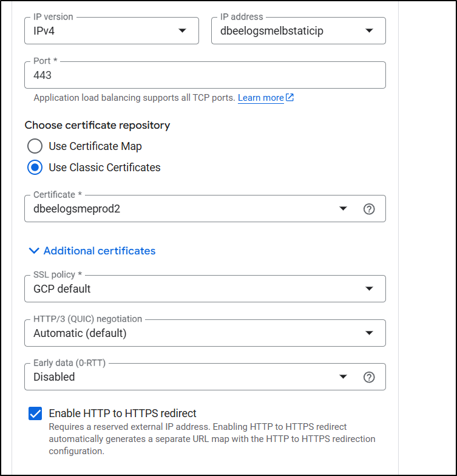Click the caret arrow in the Early data field

tap(344, 377)
